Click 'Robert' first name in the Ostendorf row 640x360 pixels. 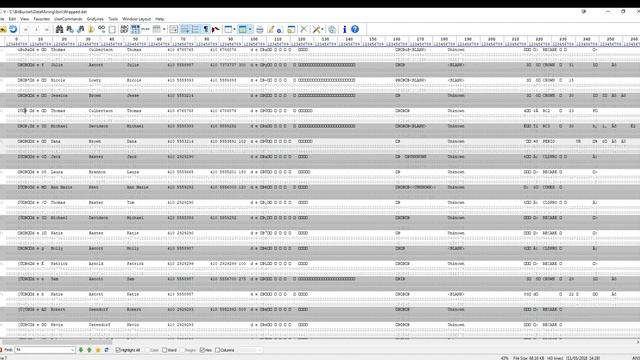[x=58, y=310]
